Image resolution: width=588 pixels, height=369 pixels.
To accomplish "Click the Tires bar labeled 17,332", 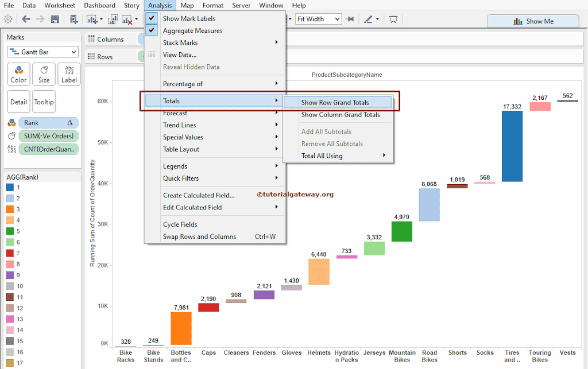I will click(512, 146).
